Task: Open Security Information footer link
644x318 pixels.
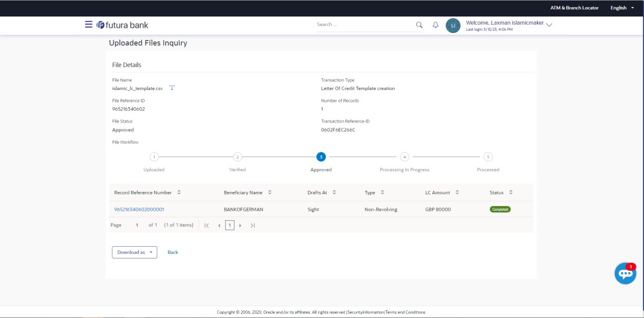Action: coord(366,312)
